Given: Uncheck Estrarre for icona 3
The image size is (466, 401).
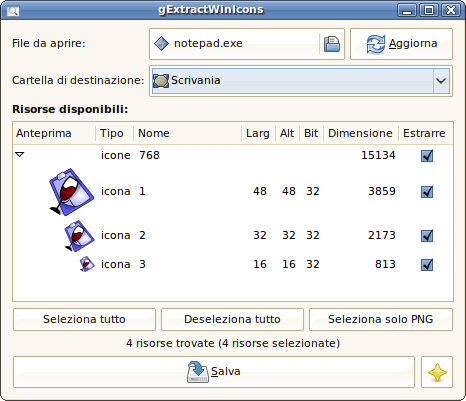Looking at the screenshot, I should coord(427,265).
